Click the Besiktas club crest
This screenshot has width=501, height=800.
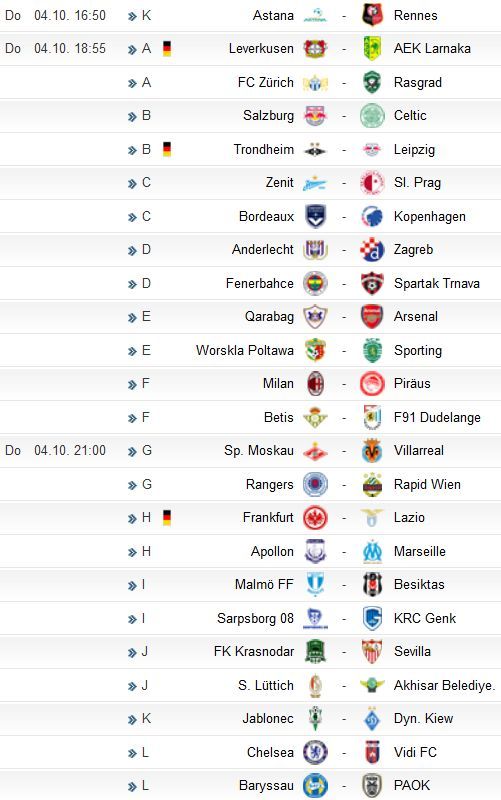point(372,585)
